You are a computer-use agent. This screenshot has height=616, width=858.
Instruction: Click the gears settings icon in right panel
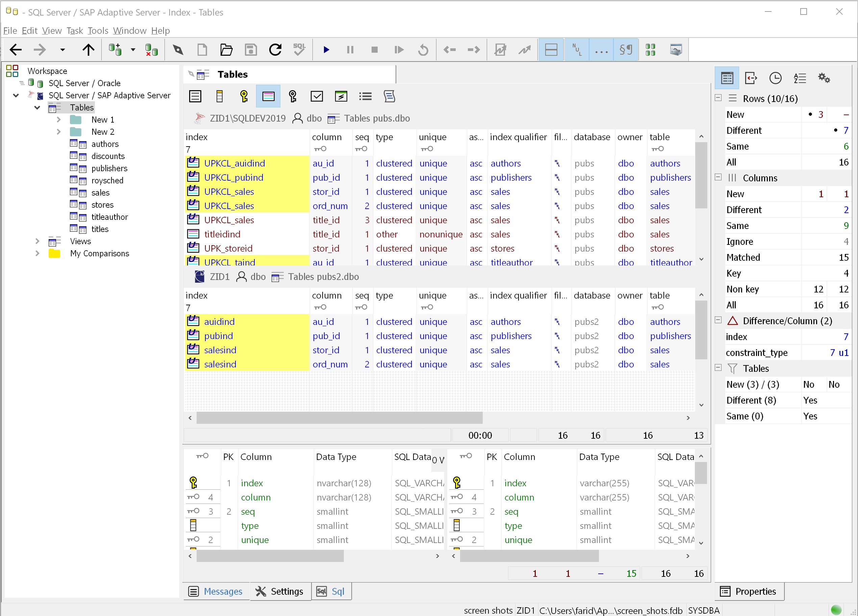pos(824,78)
